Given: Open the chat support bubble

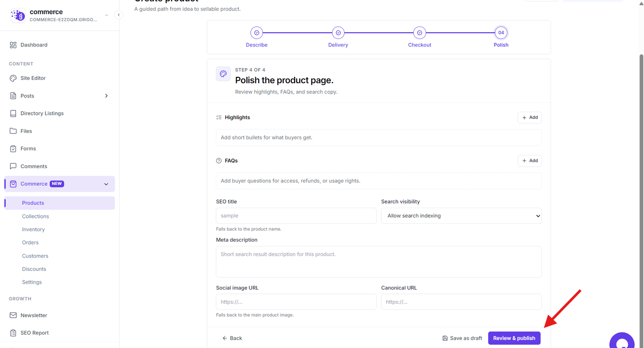Looking at the screenshot, I should 622,342.
